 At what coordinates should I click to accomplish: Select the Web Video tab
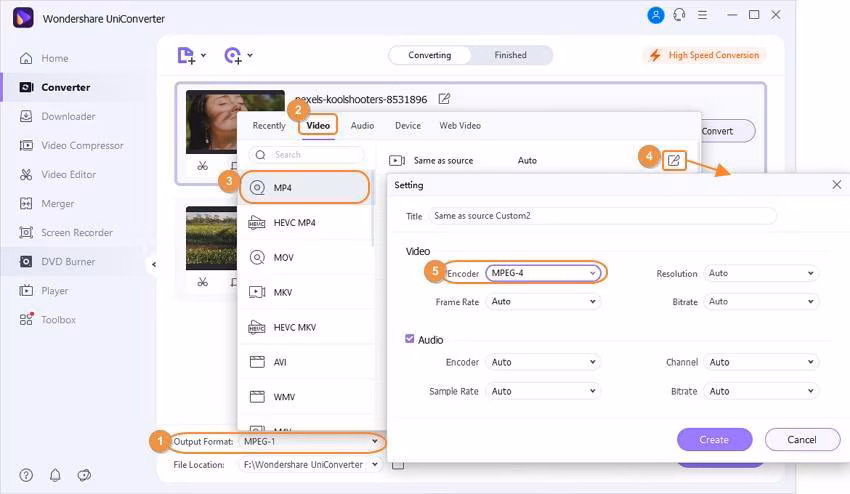[460, 126]
